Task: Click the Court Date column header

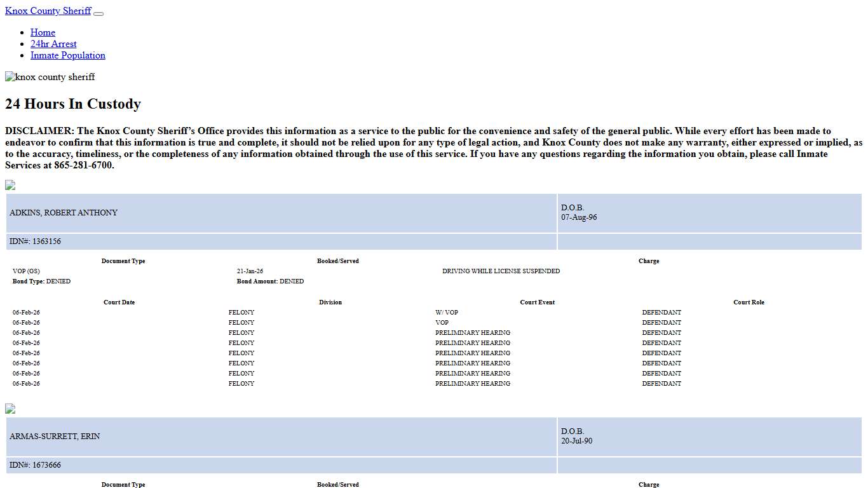Action: click(x=119, y=302)
